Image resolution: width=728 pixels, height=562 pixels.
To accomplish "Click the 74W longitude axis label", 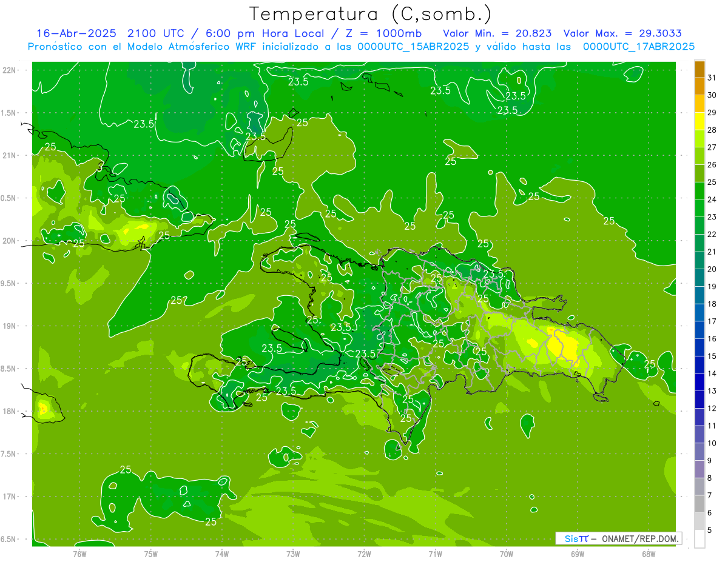I will [x=221, y=554].
